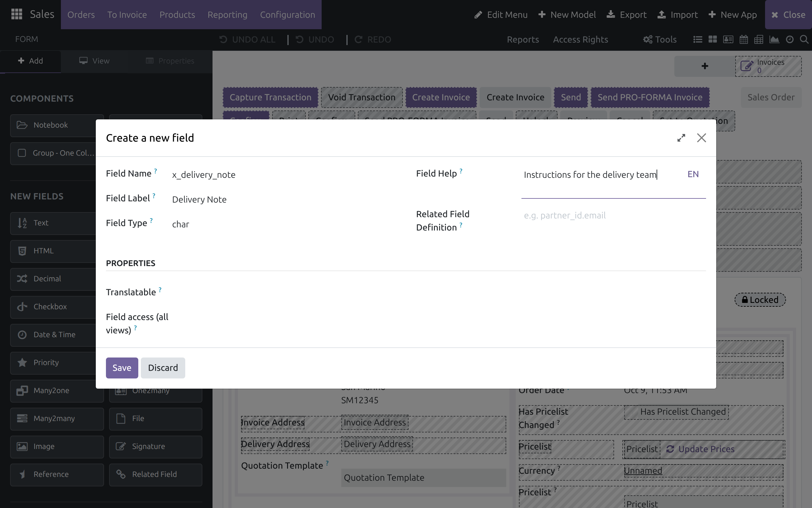Open the Activity clock view icon

(790, 39)
